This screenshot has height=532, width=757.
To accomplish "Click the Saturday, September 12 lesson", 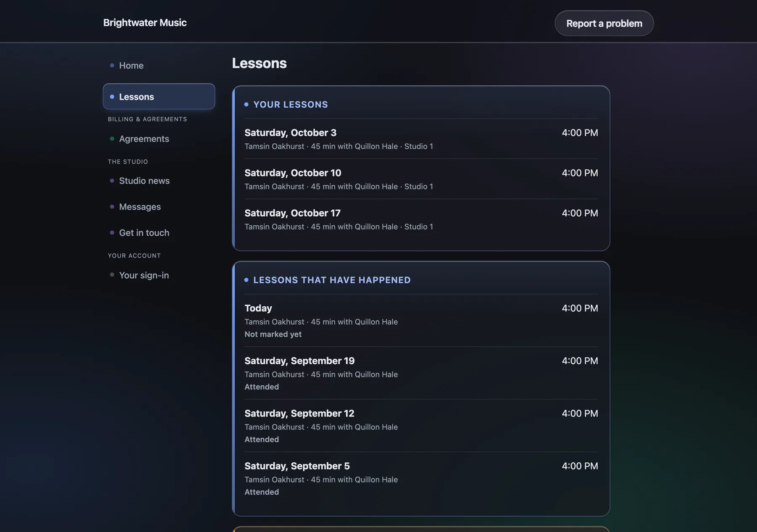I will click(x=421, y=426).
